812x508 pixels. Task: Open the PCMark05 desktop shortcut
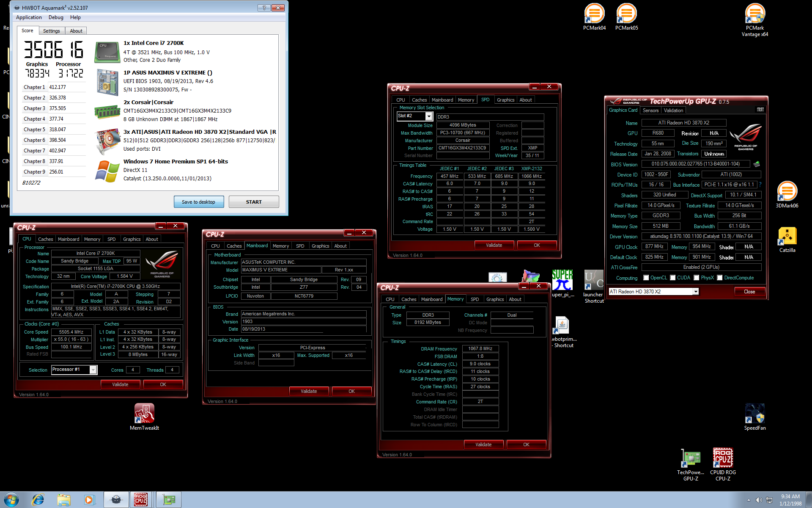[626, 17]
